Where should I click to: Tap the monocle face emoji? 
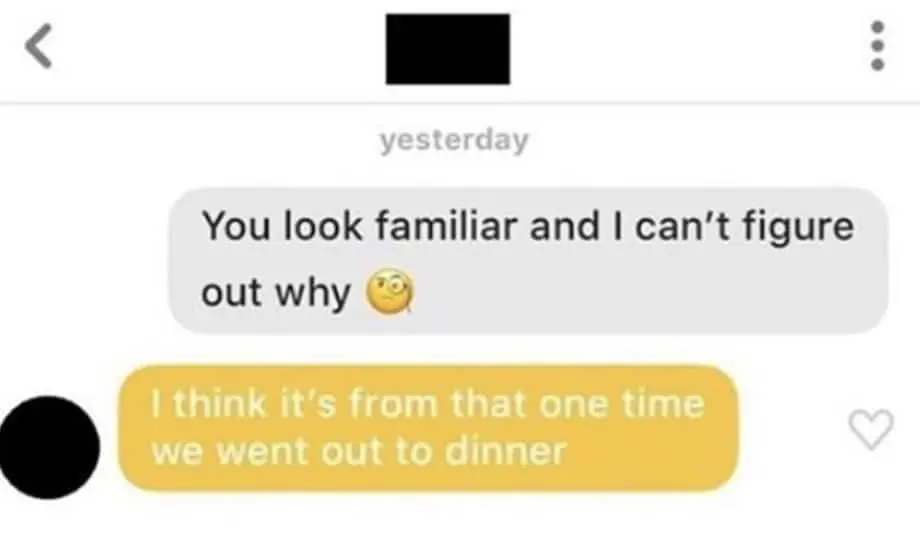[390, 292]
